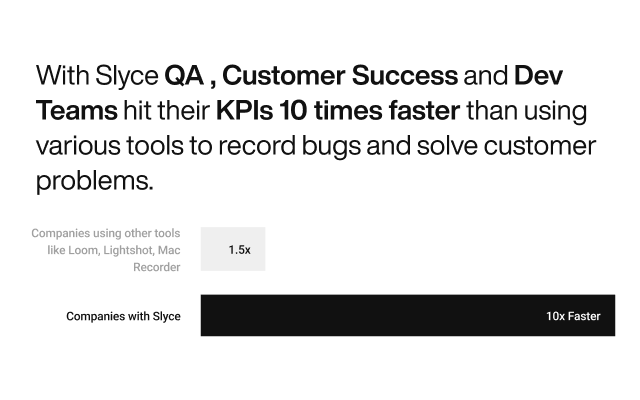This screenshot has width=640, height=400.
Task: Click the word "problems." ending the headline
Action: (94, 181)
